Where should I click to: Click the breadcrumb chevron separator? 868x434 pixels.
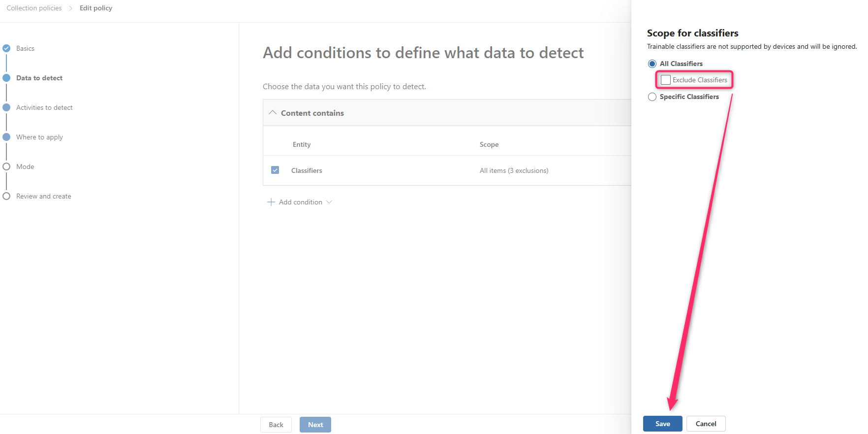coord(71,8)
